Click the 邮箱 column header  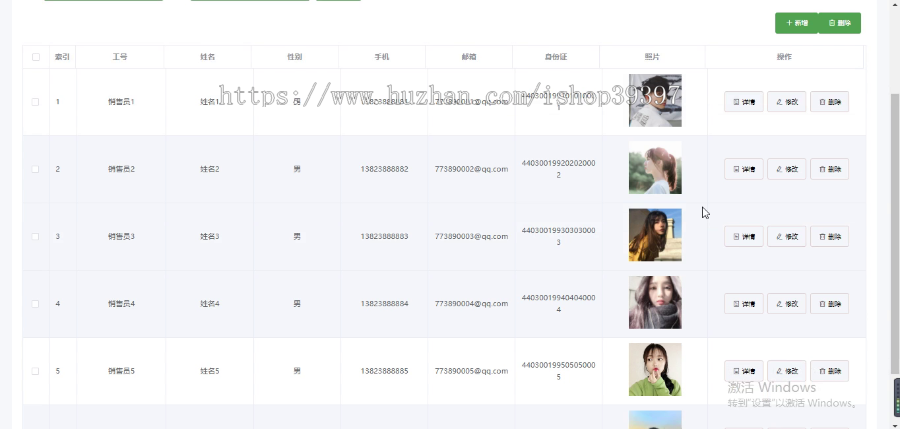coord(469,57)
